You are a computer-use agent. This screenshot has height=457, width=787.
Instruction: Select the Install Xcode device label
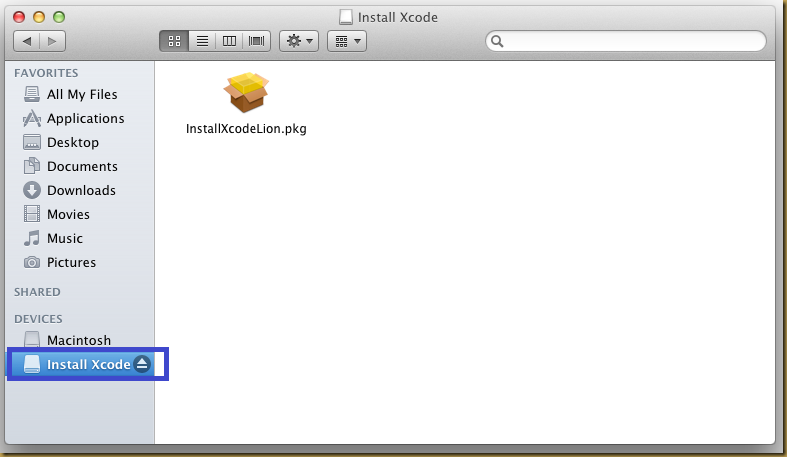pyautogui.click(x=88, y=364)
